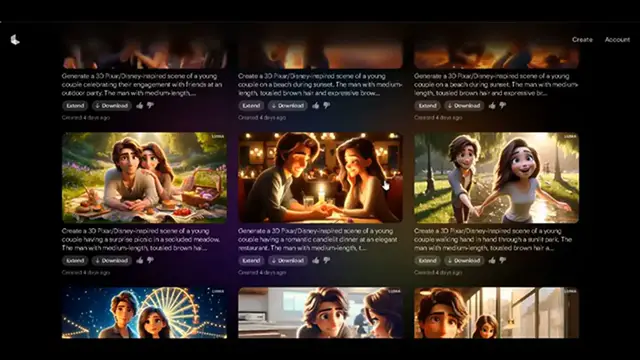This screenshot has width=640, height=360.
Task: Extend the candlelit dinner video
Action: [x=251, y=260]
